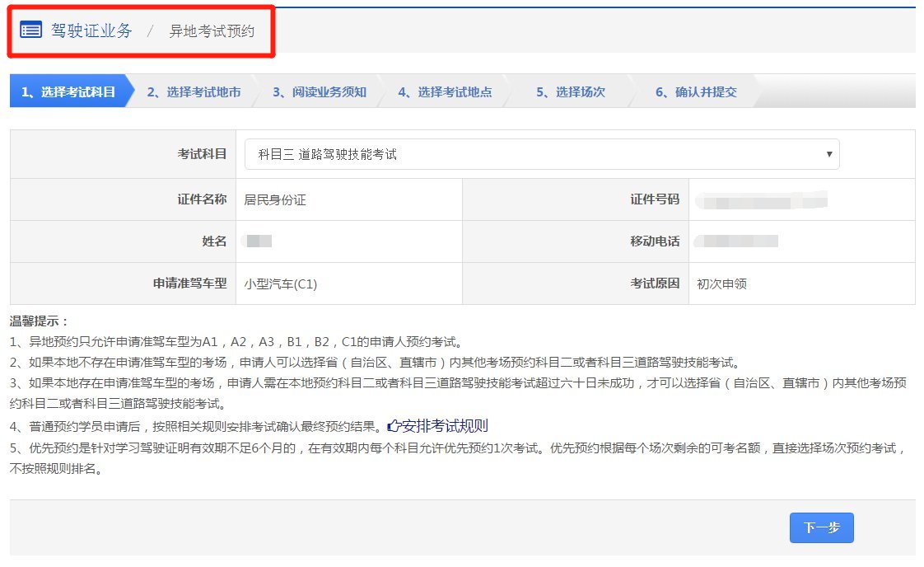924x567 pixels.
Task: Open the 考试科目 dropdown showing 科目三
Action: (541, 154)
